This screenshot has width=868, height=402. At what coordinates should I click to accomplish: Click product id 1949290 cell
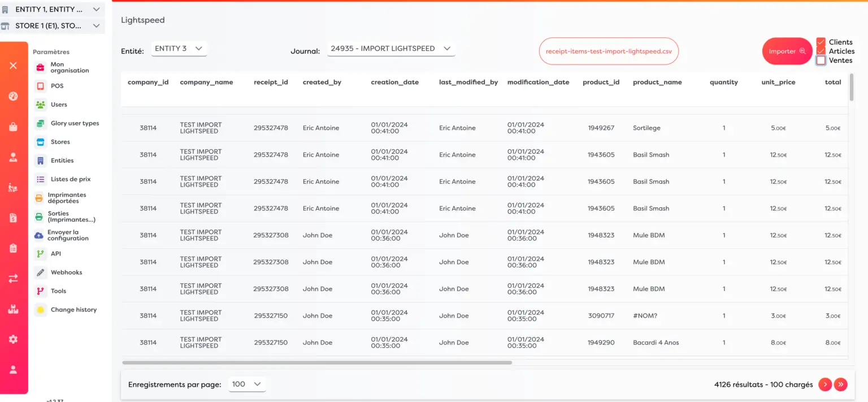coord(601,343)
